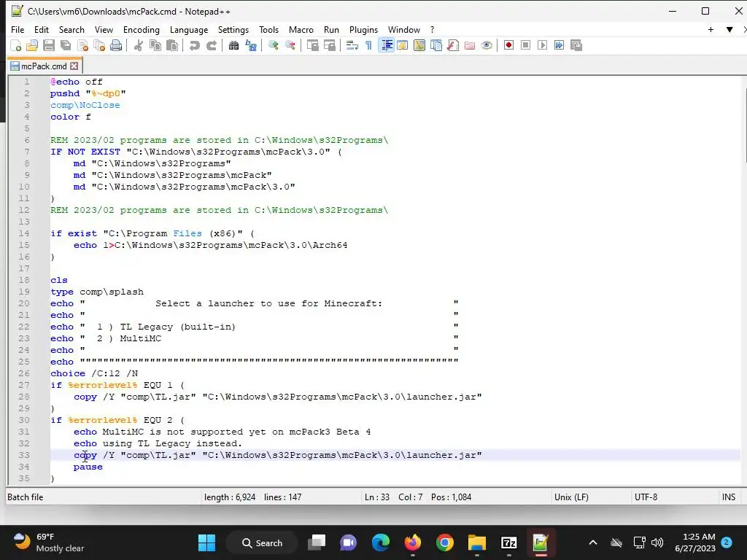Click Save recorded macro icon
This screenshot has height=560, width=747.
coord(576,45)
